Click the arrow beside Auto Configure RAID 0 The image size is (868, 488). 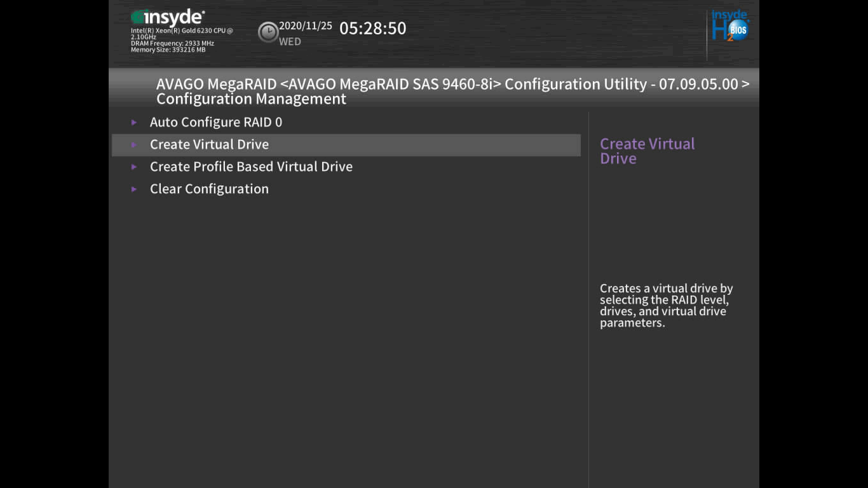(134, 122)
